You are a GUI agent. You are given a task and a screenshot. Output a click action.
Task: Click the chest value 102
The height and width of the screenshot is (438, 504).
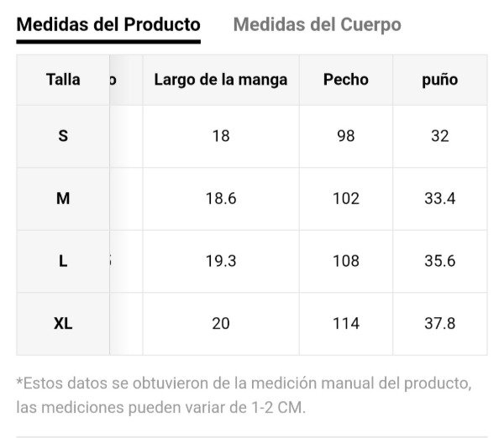click(x=346, y=198)
